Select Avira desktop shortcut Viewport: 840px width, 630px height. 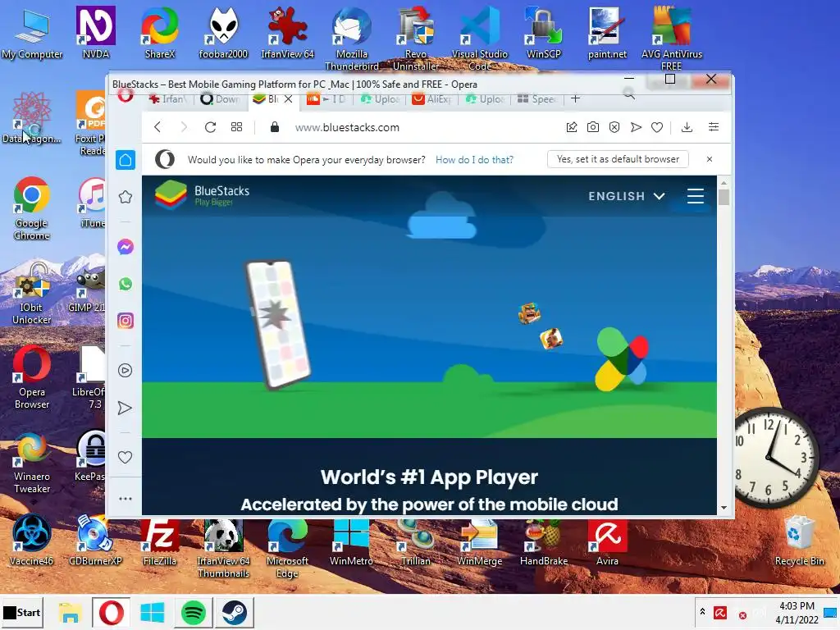point(607,541)
